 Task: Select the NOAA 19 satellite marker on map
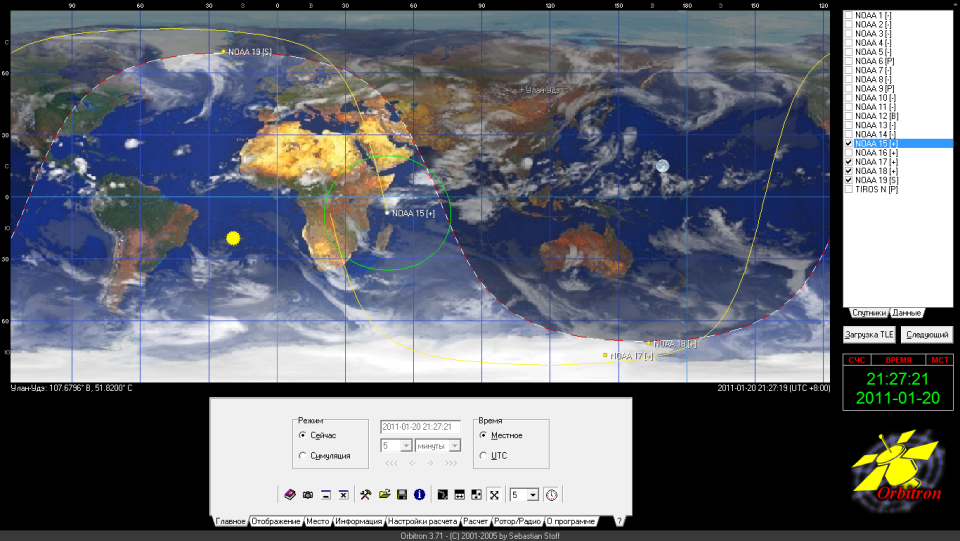click(x=223, y=51)
